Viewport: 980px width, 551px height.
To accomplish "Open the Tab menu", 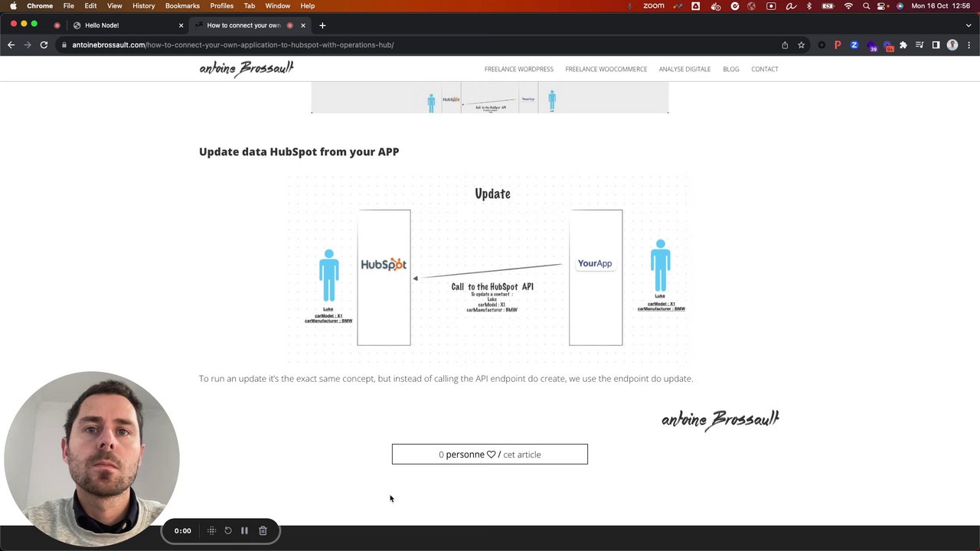I will click(x=250, y=5).
